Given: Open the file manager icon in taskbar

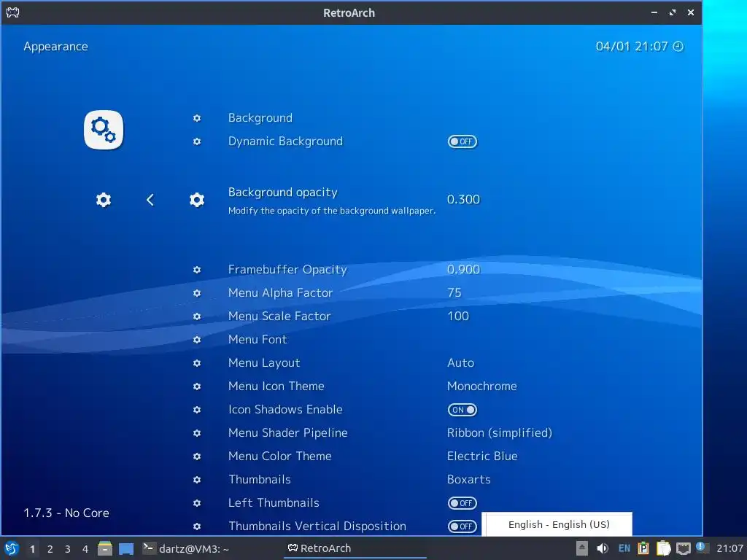Looking at the screenshot, I should pos(105,548).
